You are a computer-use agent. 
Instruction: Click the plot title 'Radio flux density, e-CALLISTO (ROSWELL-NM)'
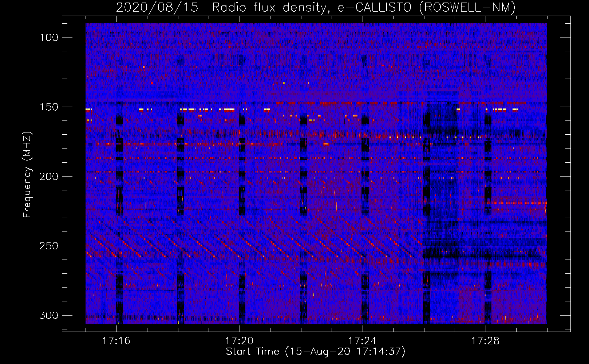click(x=364, y=7)
